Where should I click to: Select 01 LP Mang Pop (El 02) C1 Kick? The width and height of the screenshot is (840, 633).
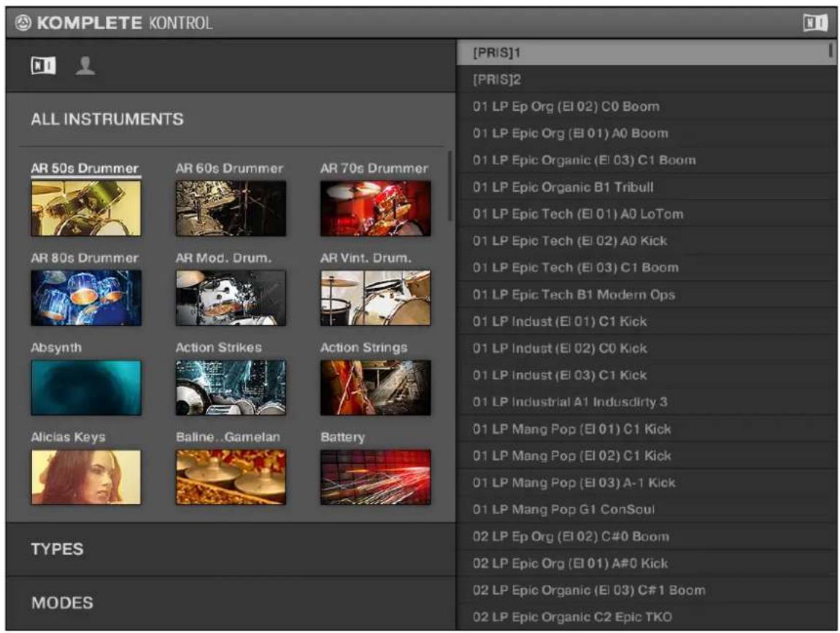646,456
